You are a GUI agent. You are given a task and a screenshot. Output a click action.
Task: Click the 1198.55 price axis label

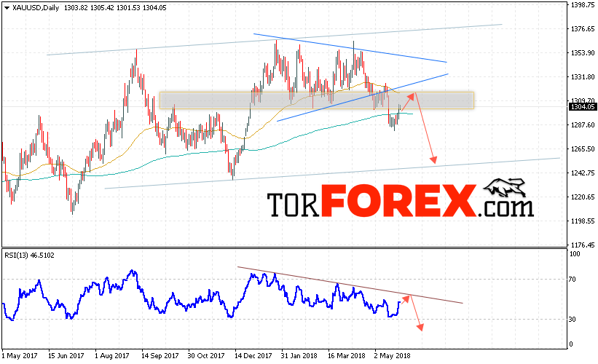coord(583,221)
